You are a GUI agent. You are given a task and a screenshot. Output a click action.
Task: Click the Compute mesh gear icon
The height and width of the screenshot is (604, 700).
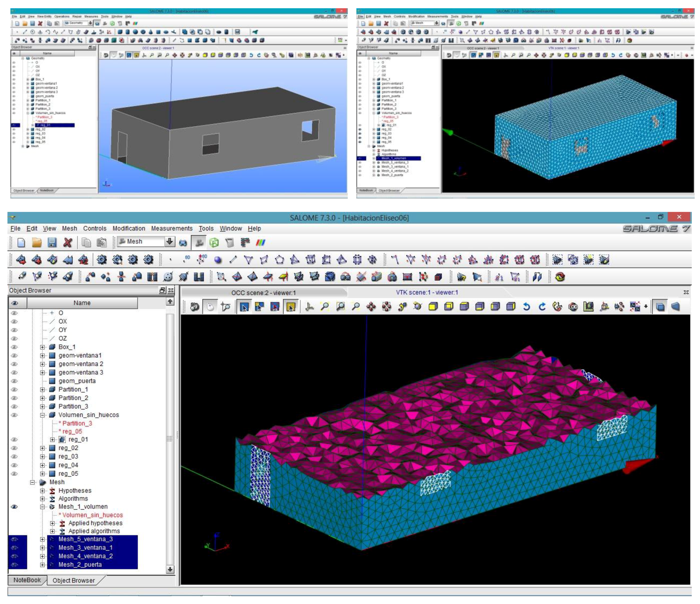tap(102, 260)
